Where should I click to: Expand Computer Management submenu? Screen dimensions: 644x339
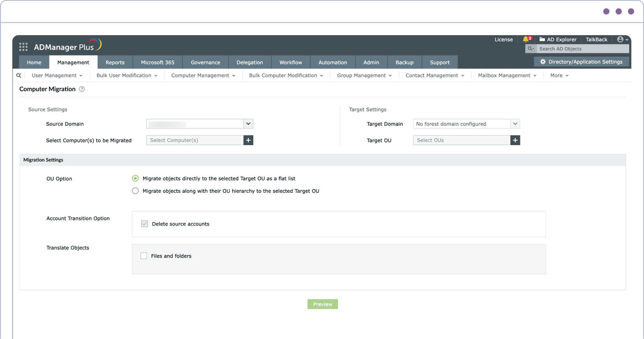[x=203, y=76]
